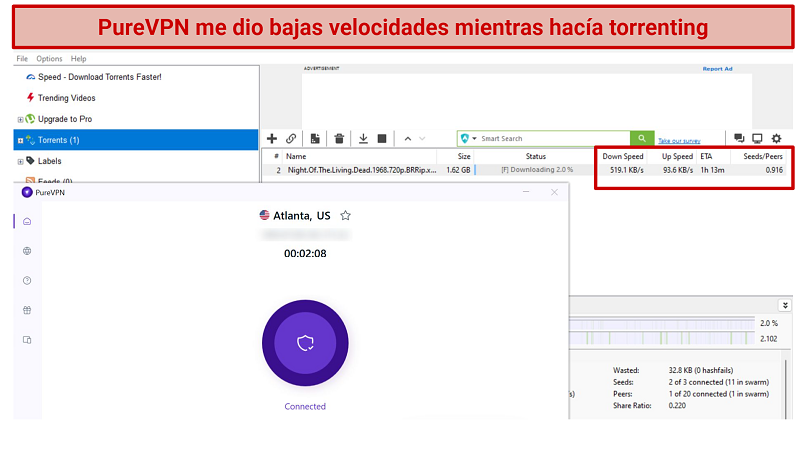Screen dimensions: 806x453
Task: Click the Stop torrent square icon
Action: pos(382,138)
